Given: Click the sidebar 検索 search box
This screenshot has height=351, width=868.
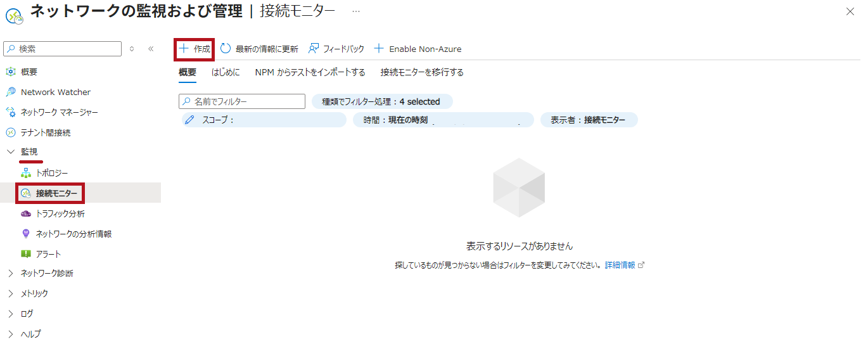Looking at the screenshot, I should tap(62, 49).
